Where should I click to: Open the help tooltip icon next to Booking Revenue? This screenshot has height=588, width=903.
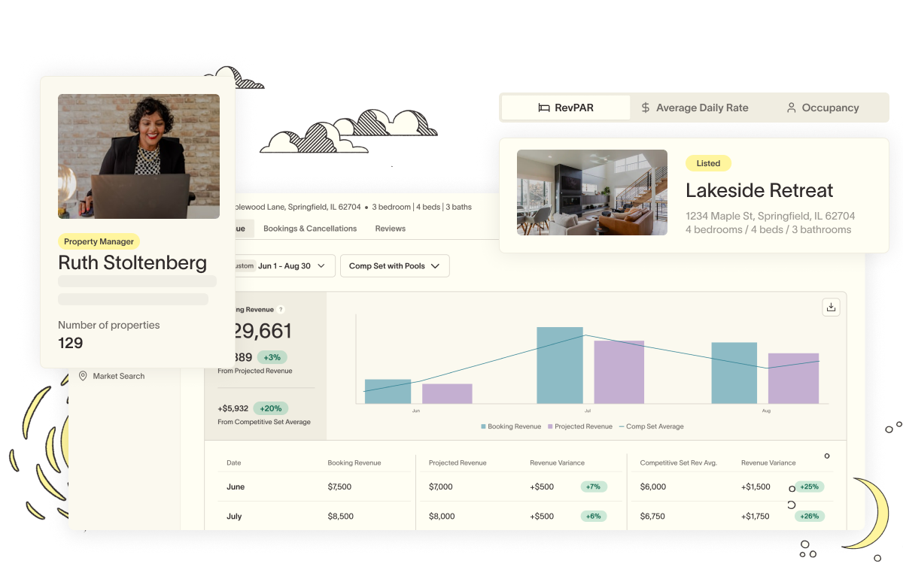[x=281, y=309]
